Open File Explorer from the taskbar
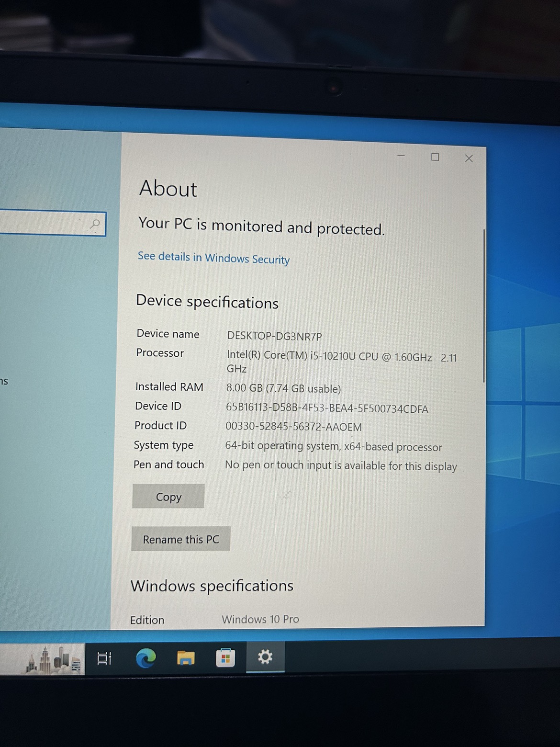 186,658
